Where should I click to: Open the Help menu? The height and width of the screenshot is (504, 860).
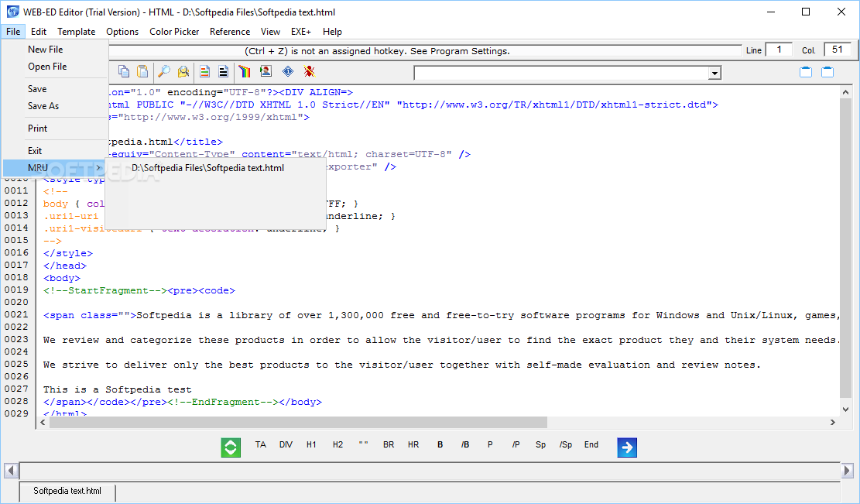tap(332, 31)
